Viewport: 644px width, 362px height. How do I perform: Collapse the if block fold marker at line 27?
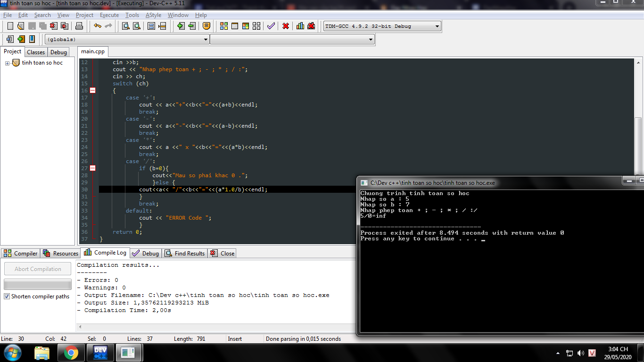point(92,168)
